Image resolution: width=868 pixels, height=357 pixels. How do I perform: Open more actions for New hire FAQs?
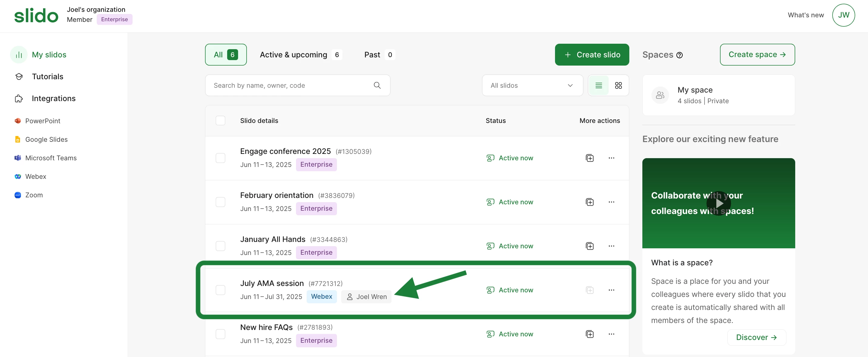(x=611, y=334)
